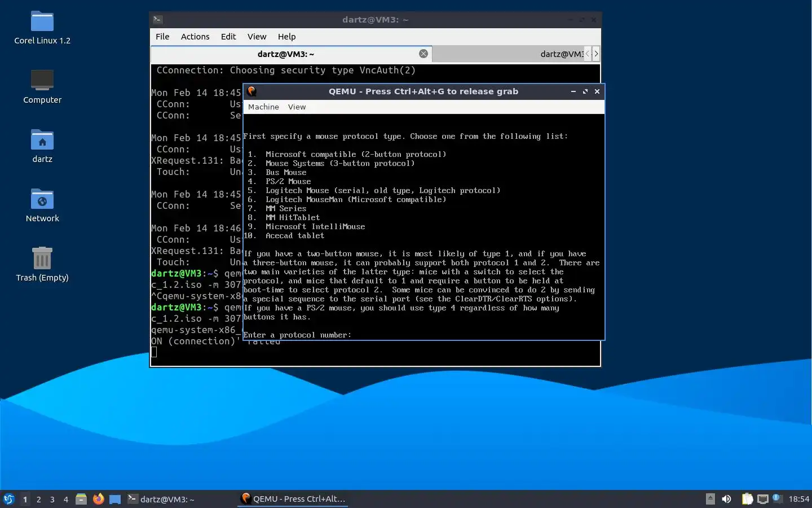Image resolution: width=812 pixels, height=508 pixels.
Task: Open the network connection tray icon
Action: click(x=763, y=499)
